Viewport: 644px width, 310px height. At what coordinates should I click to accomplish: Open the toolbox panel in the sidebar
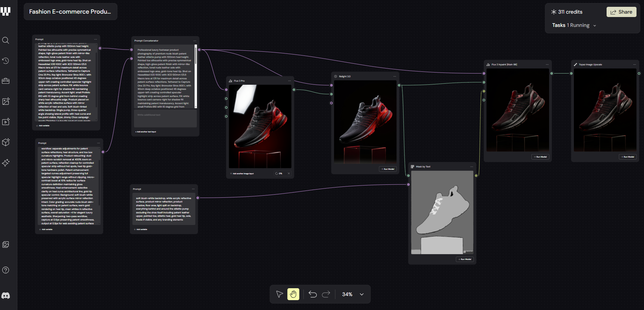point(5,81)
